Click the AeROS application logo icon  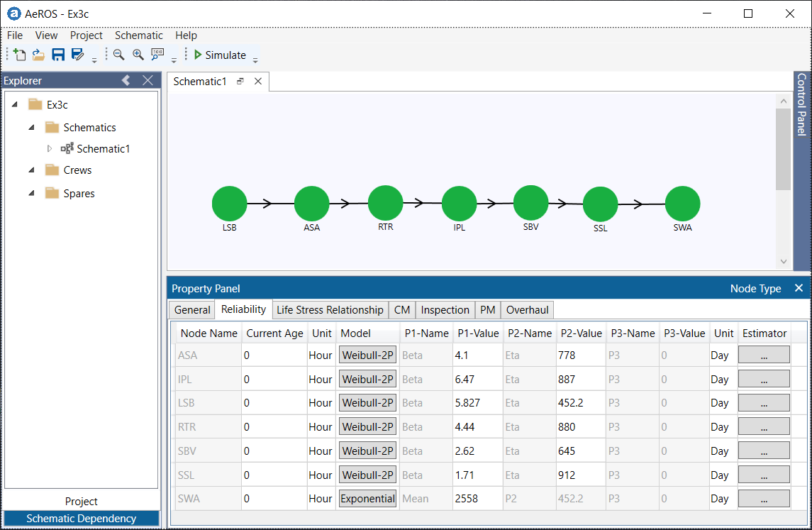[13, 14]
